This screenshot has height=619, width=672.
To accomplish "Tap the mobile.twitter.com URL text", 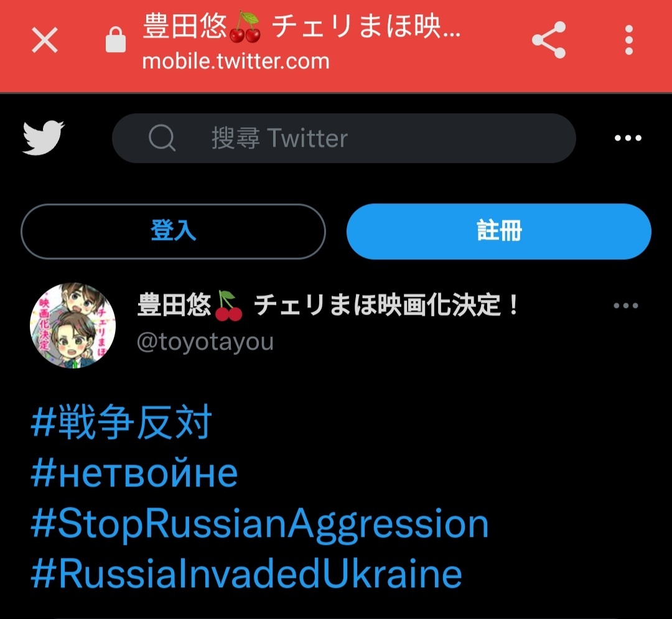I will point(236,61).
